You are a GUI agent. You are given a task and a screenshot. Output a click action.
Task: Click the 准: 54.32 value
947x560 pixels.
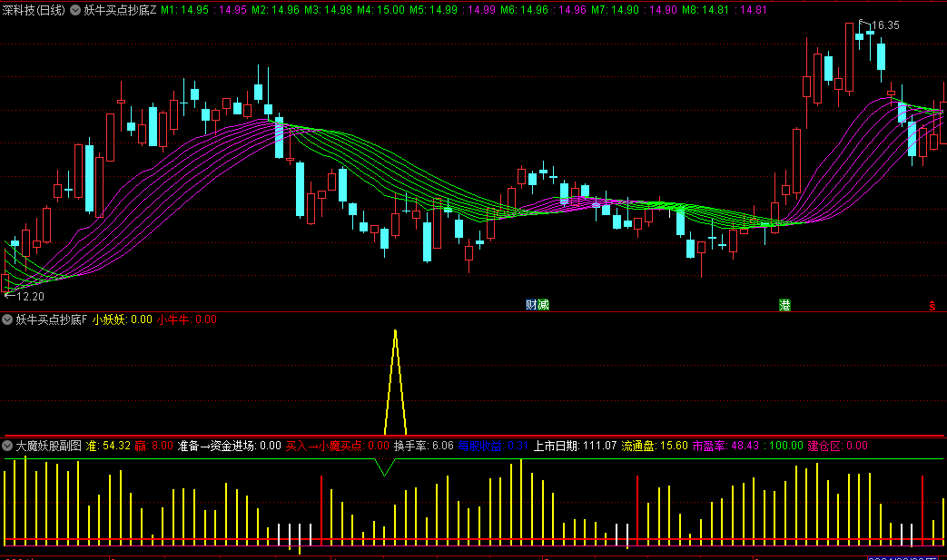108,446
